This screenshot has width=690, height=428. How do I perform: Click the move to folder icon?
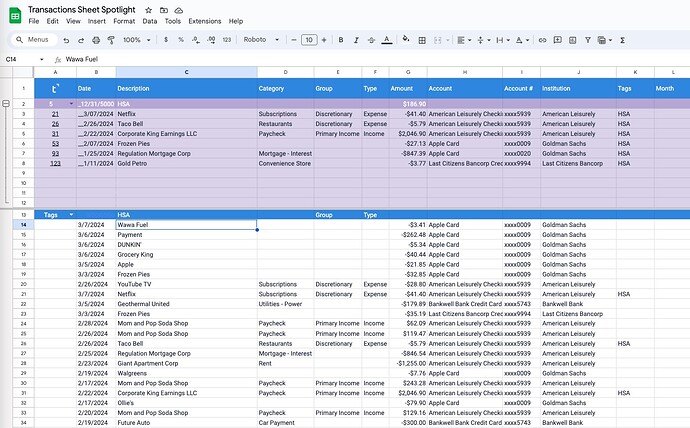pyautogui.click(x=164, y=10)
